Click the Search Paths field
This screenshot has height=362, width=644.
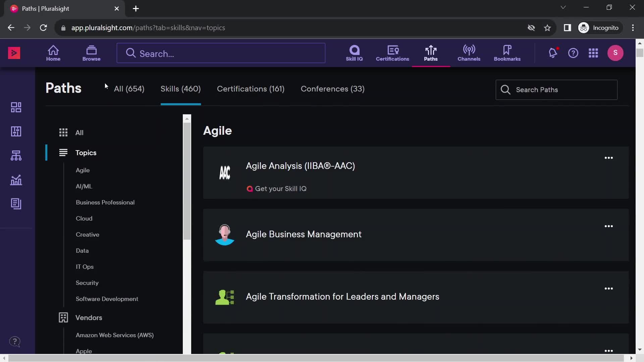(556, 90)
